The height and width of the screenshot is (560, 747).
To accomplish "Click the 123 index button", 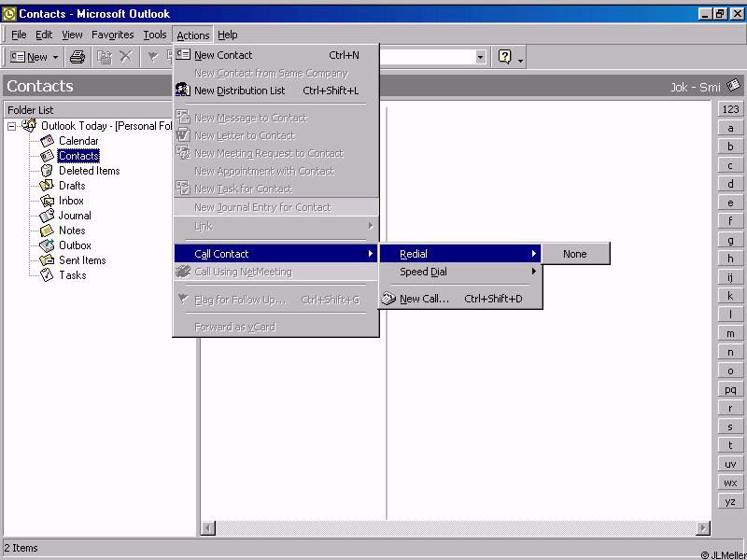I will tap(730, 109).
